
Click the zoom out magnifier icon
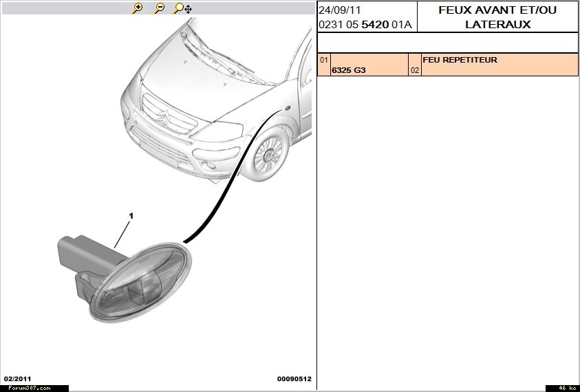click(159, 8)
